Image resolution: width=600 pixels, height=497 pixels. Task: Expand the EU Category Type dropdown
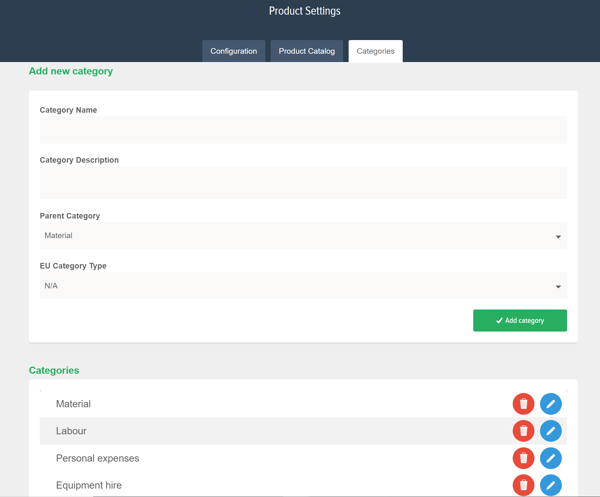(x=303, y=285)
